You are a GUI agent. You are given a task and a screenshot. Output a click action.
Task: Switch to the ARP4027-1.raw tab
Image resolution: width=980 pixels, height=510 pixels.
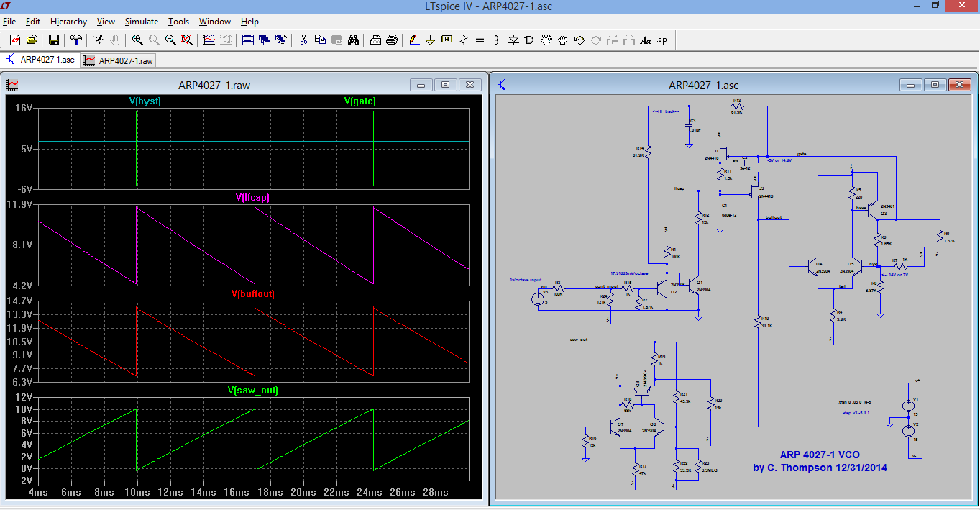click(119, 60)
